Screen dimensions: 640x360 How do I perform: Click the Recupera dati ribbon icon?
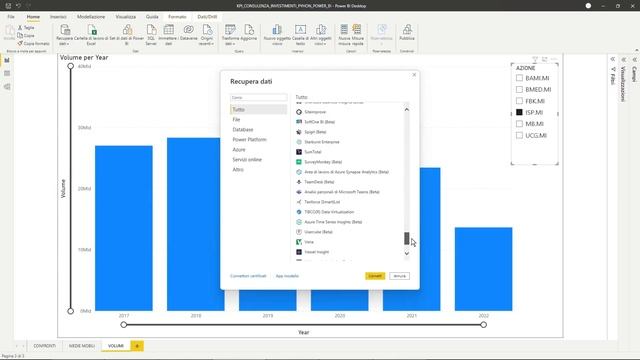tap(64, 30)
